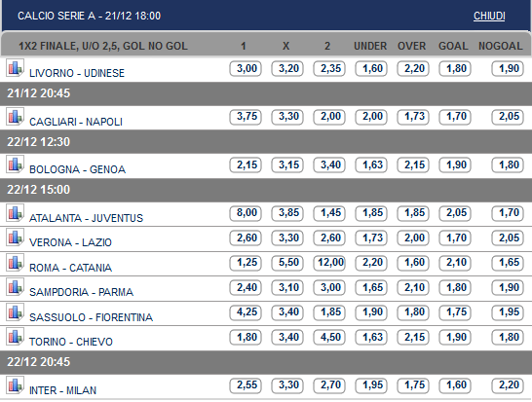The width and height of the screenshot is (532, 402).
Task: Select Torino home win odds 1,80
Action: coord(246,337)
